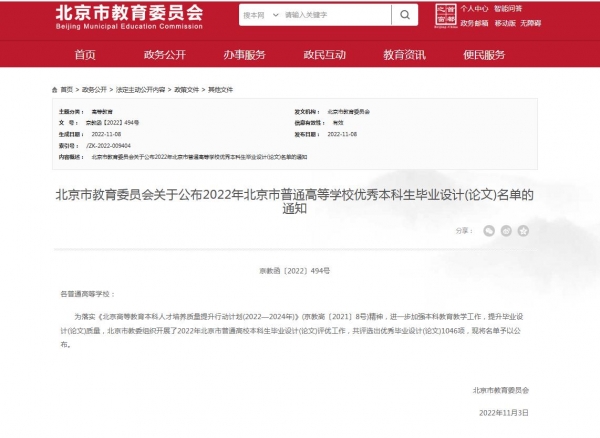The image size is (600, 438).
Task: Open the 智能问答 link
Action: pyautogui.click(x=509, y=8)
